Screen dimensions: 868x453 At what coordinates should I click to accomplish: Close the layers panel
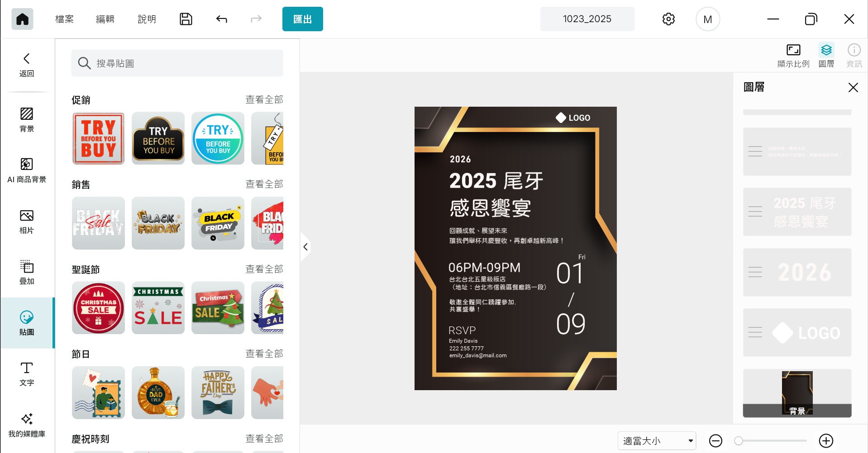(x=853, y=87)
